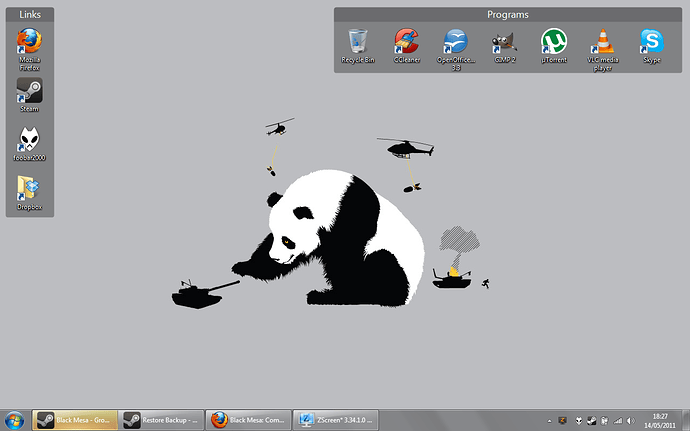Switch to ZScreen 3.34.1.0 taskbar window
This screenshot has width=690, height=431.
337,420
